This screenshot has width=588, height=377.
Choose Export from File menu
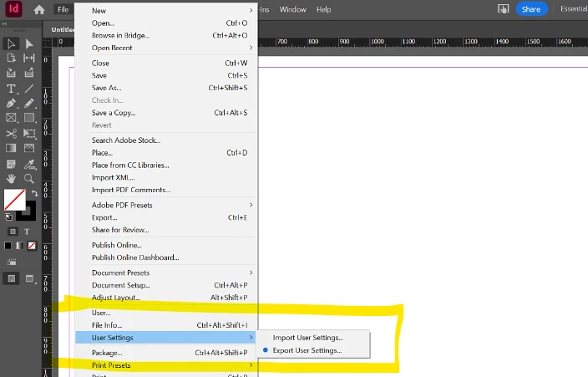coord(166,218)
